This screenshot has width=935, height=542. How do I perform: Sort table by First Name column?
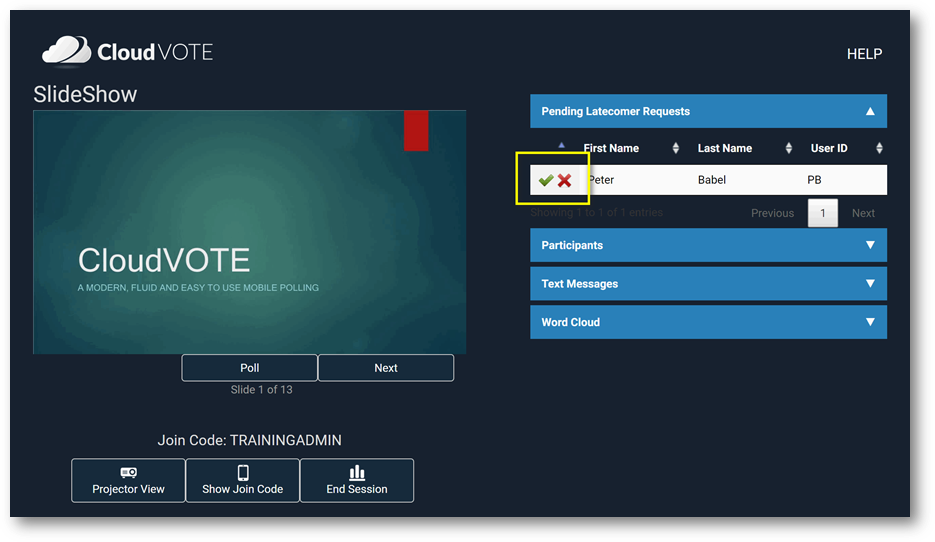(631, 148)
